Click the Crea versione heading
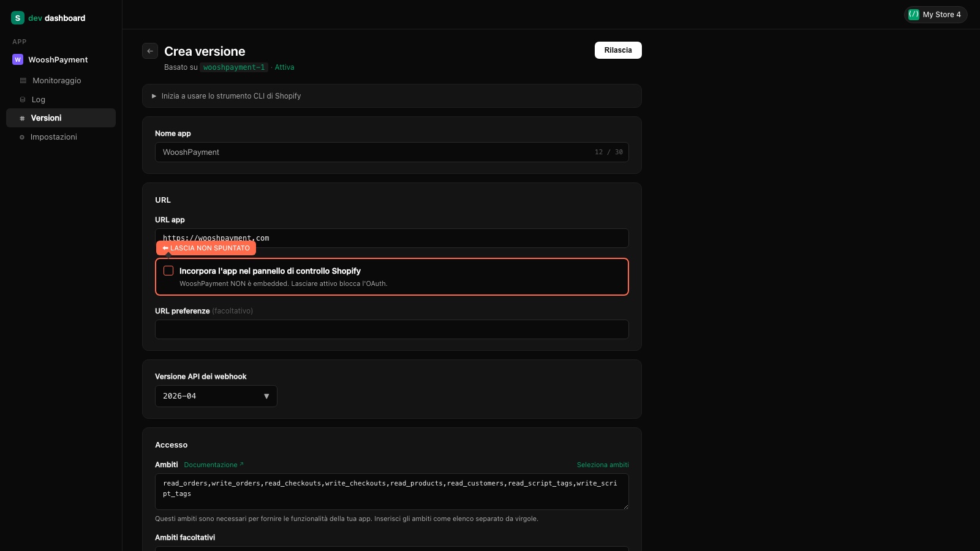 pyautogui.click(x=205, y=51)
